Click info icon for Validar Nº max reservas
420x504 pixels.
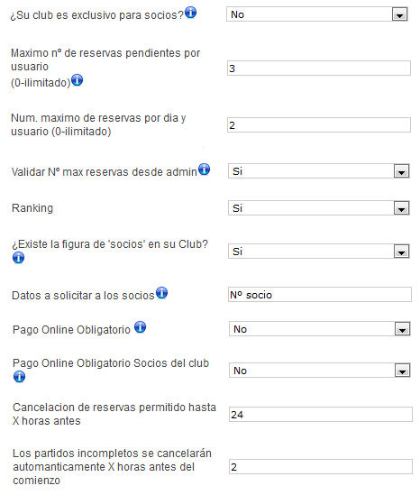tap(204, 170)
